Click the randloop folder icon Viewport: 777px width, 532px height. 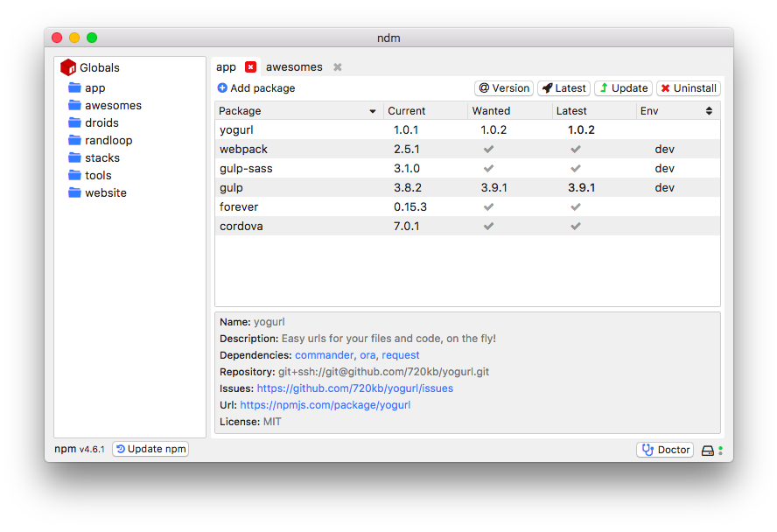75,140
